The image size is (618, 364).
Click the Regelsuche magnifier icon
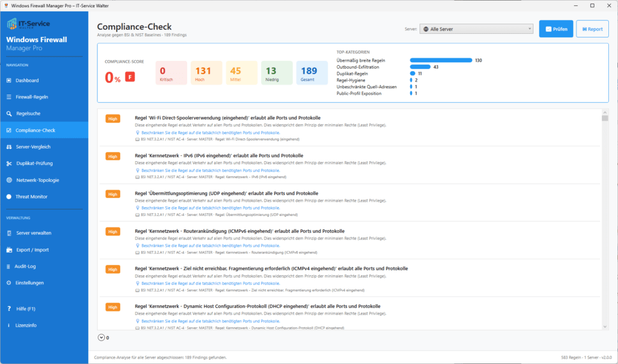[x=8, y=113]
